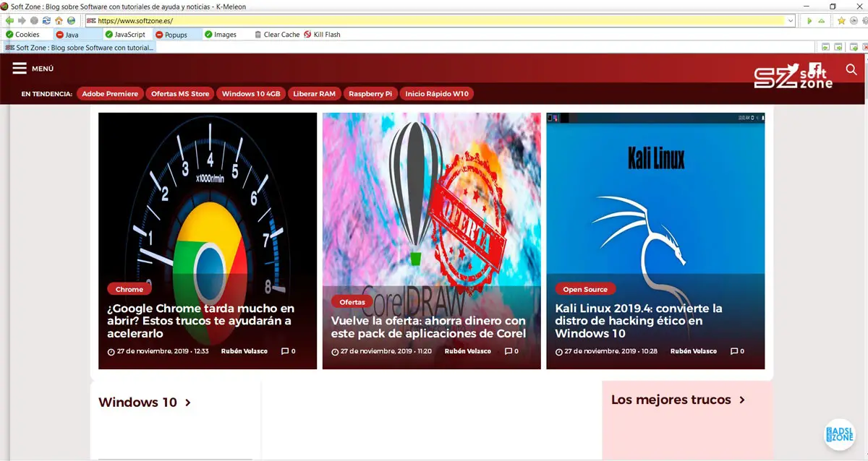Click the Windows 10 section heading
The height and width of the screenshot is (461, 868).
(x=137, y=402)
